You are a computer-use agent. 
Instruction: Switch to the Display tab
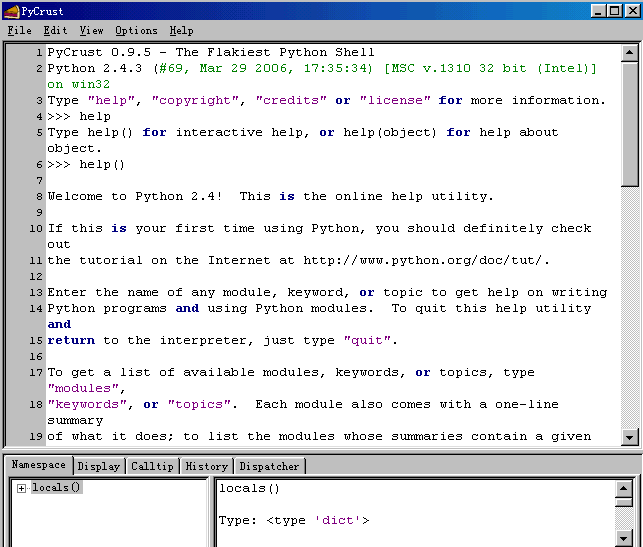[98, 466]
